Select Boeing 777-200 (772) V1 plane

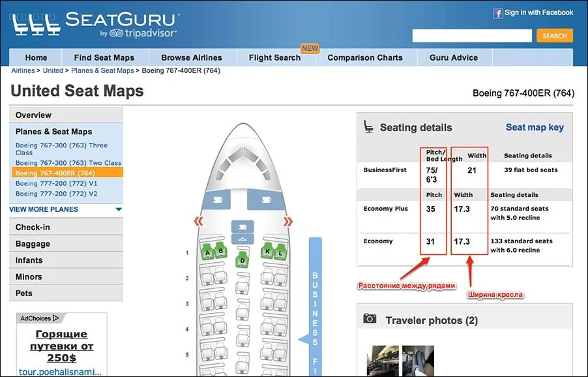pos(56,184)
